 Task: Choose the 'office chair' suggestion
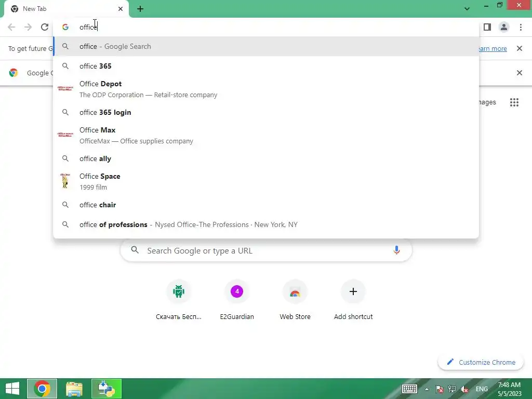pos(267,205)
